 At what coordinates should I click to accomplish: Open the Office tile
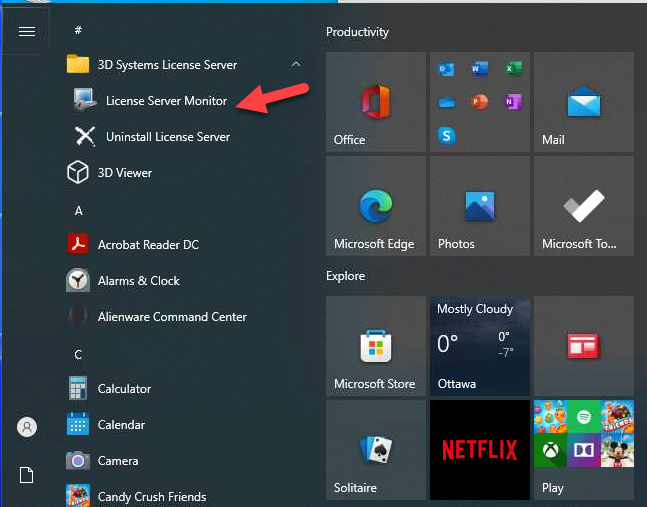(x=375, y=102)
